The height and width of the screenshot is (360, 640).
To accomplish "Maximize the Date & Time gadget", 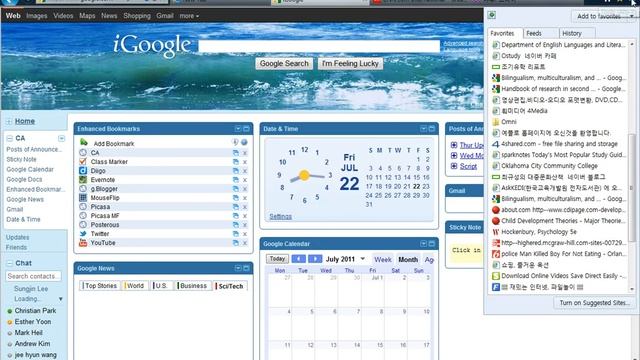I will (431, 129).
